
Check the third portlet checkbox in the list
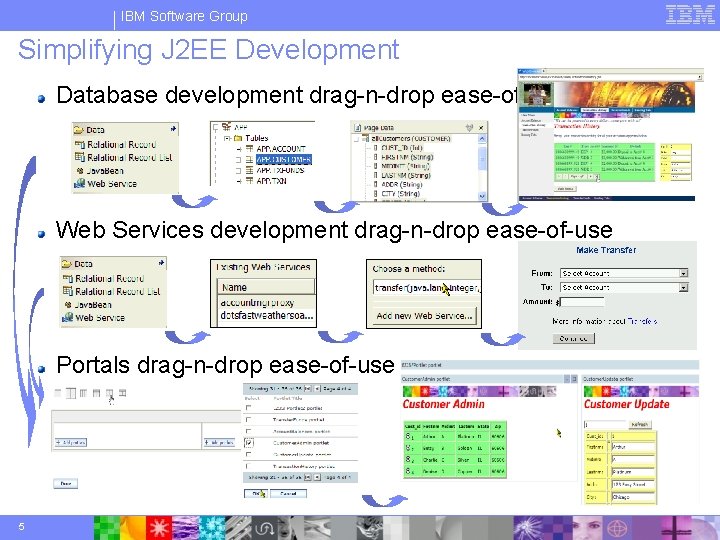tap(248, 431)
